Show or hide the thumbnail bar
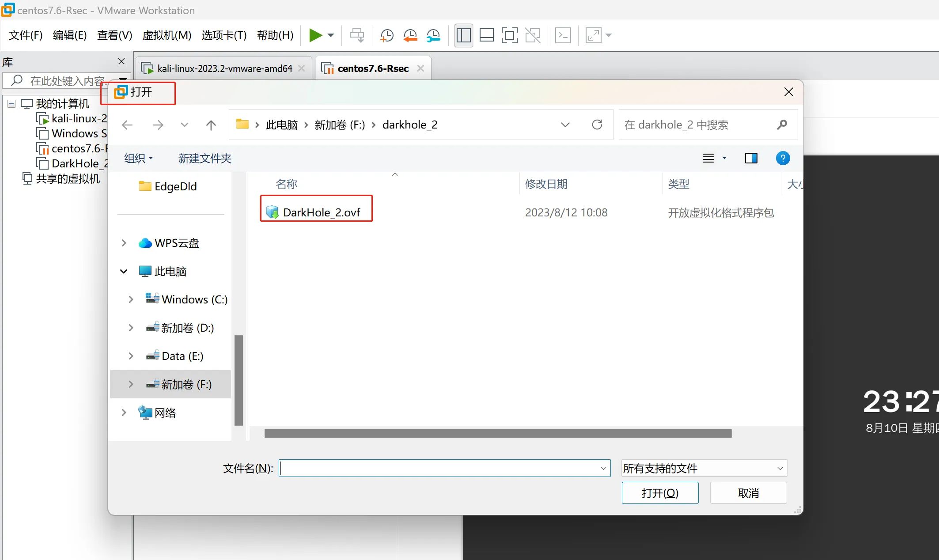939x560 pixels. [x=486, y=35]
